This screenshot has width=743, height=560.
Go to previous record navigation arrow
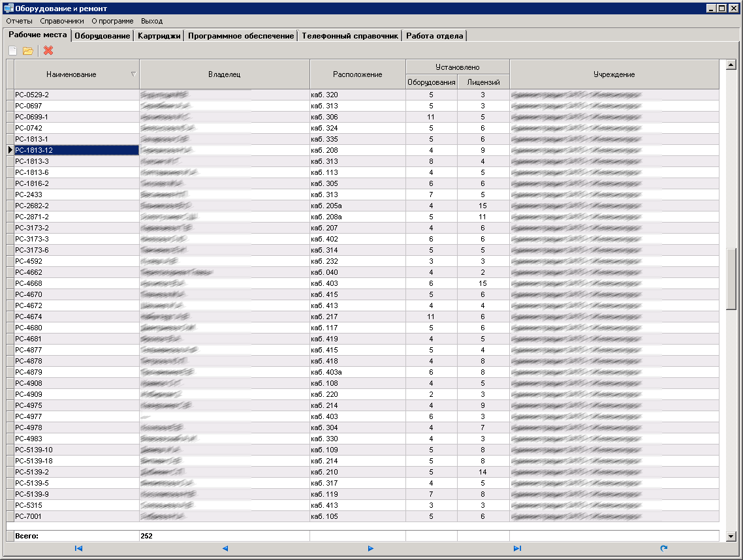(225, 548)
